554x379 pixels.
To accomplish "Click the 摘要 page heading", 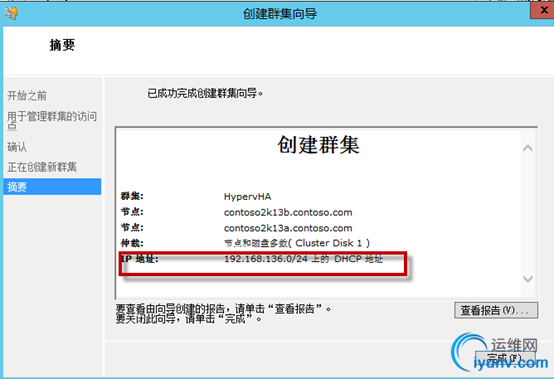I will pyautogui.click(x=62, y=45).
